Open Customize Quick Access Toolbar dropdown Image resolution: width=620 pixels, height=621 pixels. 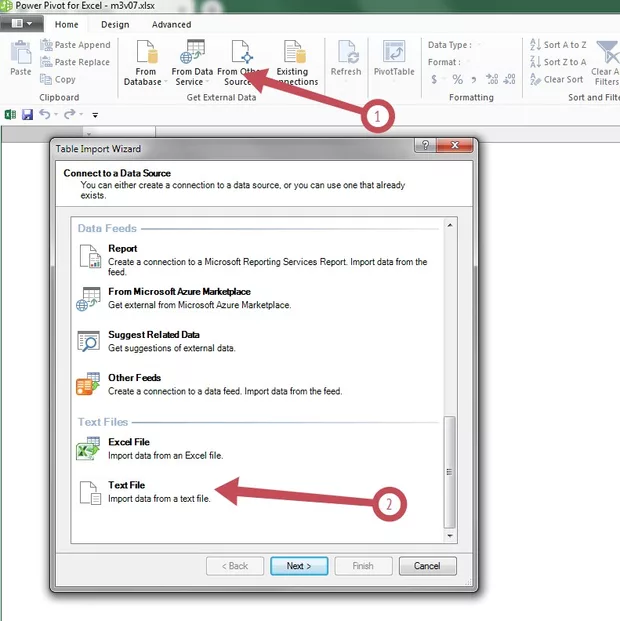tap(95, 115)
